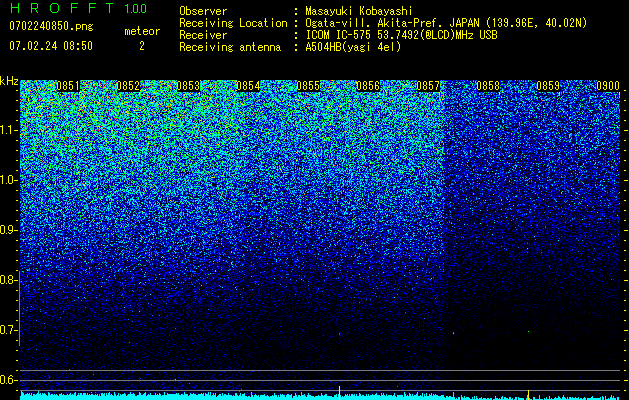Click the 0859 time label
The height and width of the screenshot is (400, 629).
(548, 86)
